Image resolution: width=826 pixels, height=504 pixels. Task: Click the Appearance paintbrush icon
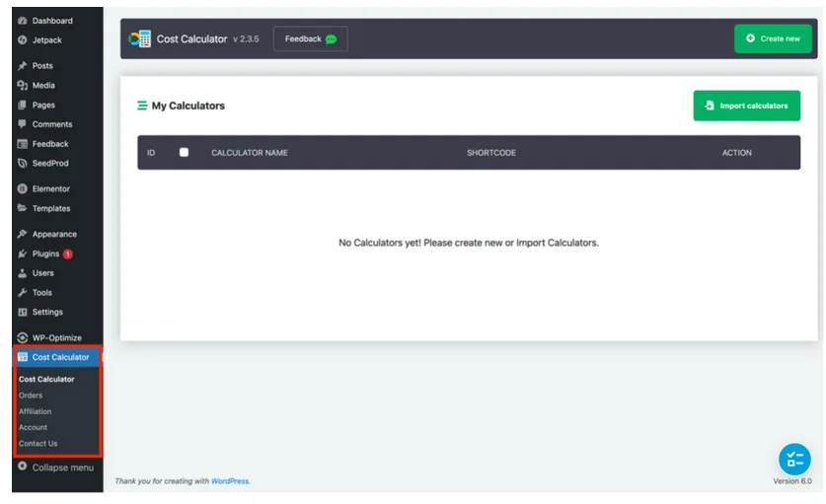(22, 234)
